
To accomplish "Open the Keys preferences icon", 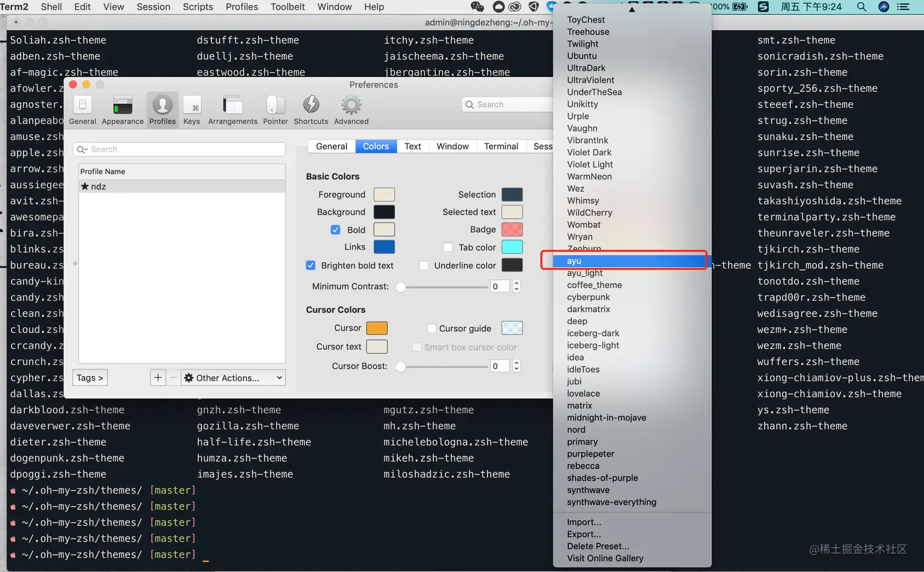I will point(192,110).
